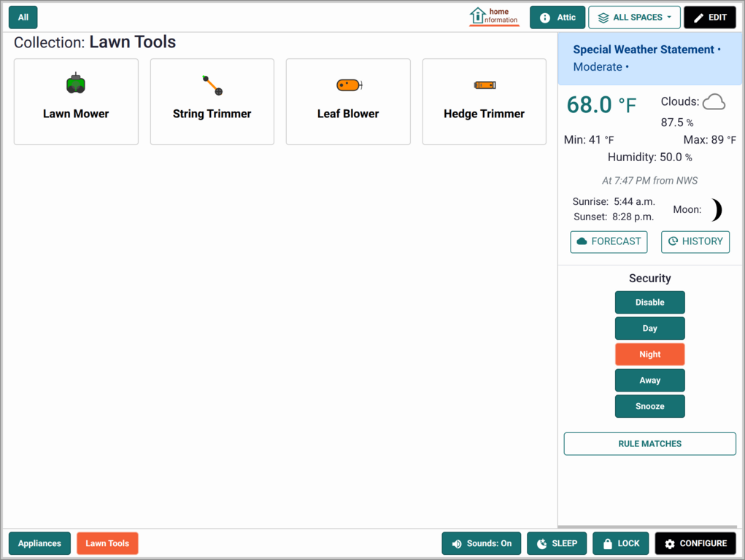Click the LOCK button

(x=620, y=543)
